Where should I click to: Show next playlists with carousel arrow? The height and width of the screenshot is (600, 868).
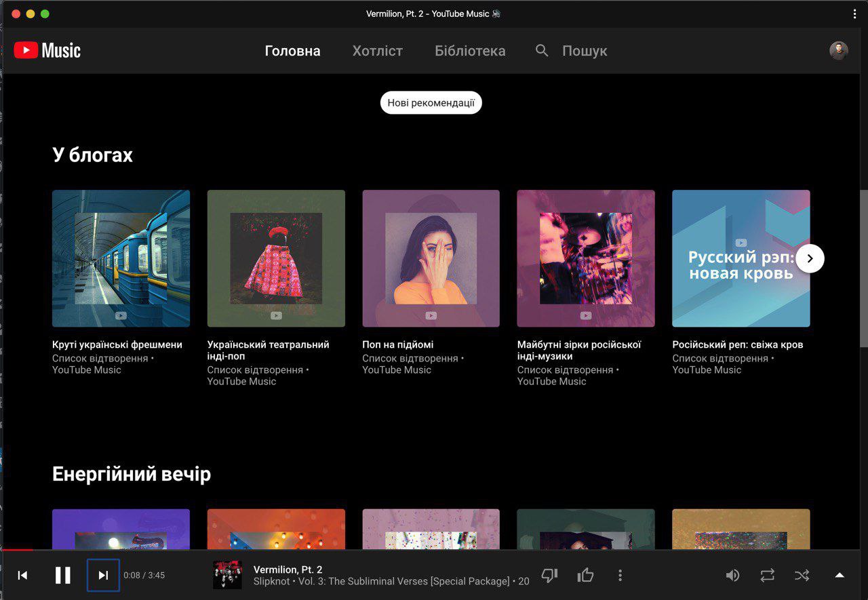pos(810,258)
